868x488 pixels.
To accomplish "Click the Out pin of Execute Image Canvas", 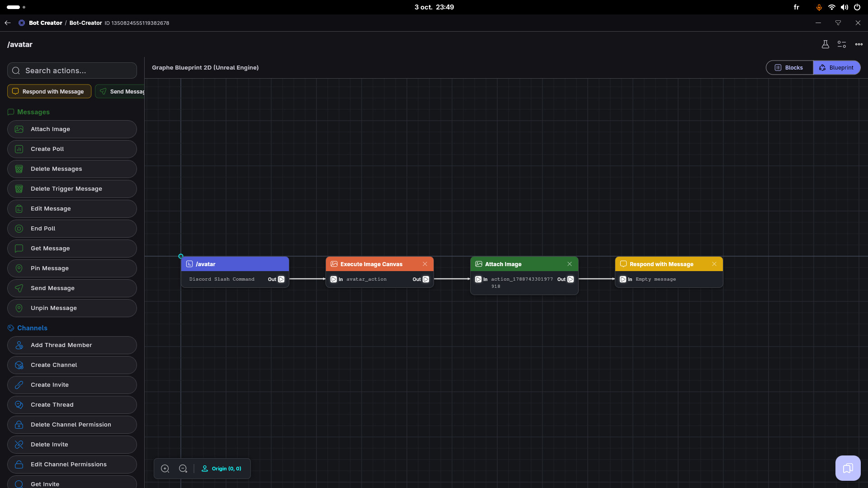I will 426,279.
